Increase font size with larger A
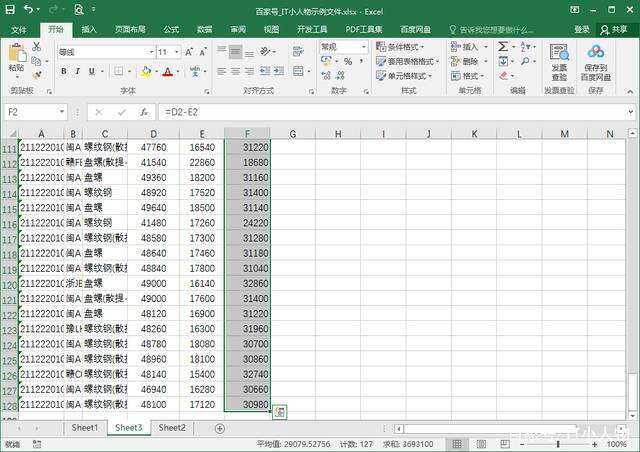 pos(189,52)
